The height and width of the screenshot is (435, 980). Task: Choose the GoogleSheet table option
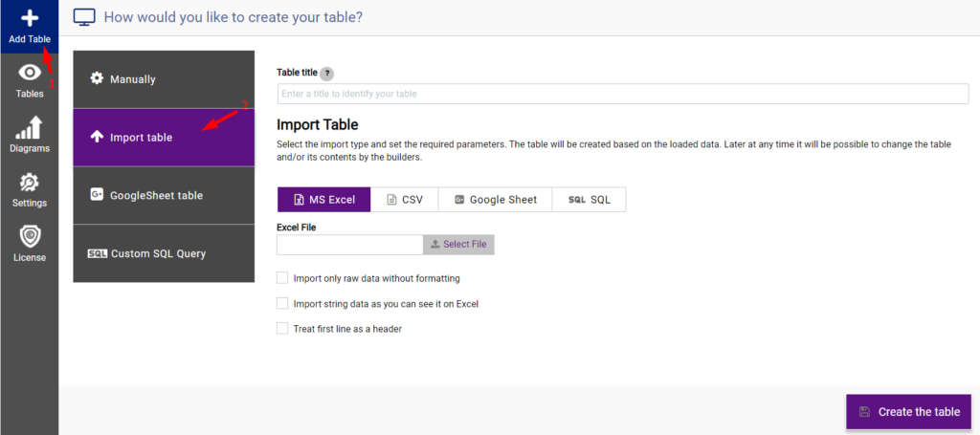point(164,195)
